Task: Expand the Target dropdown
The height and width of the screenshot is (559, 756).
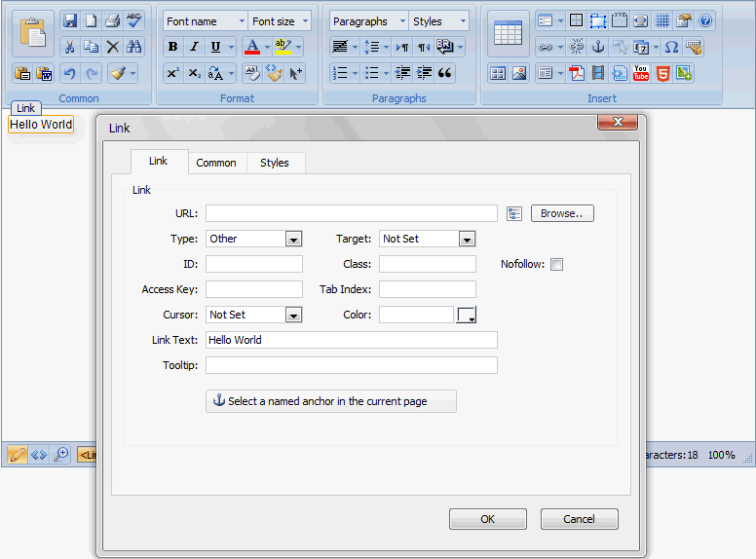Action: pyautogui.click(x=467, y=239)
